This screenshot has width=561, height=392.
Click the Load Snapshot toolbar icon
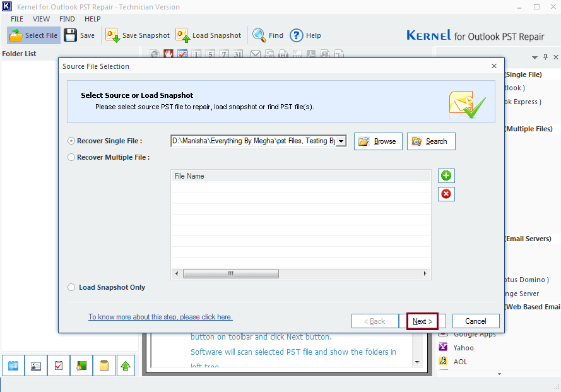(x=182, y=35)
